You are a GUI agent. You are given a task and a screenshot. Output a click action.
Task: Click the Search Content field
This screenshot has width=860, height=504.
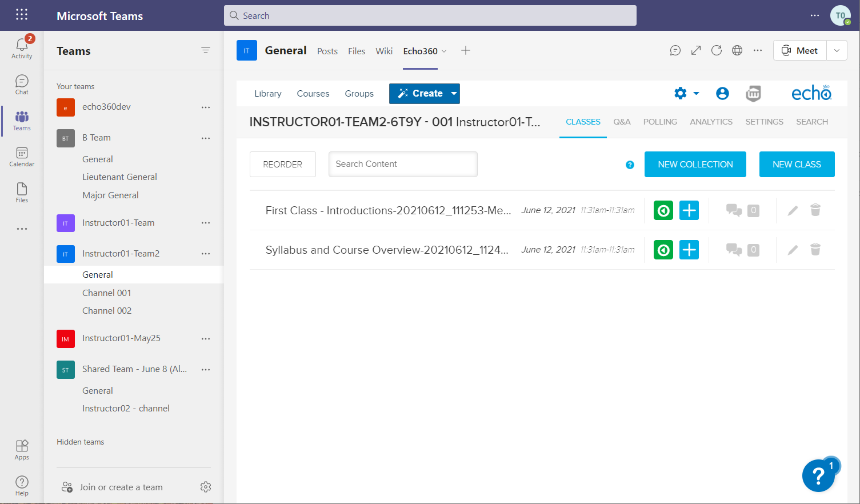point(403,164)
